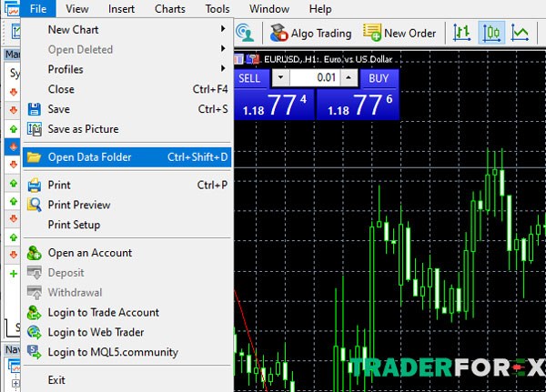Click the EURUSD,H1 chart title text

328,59
